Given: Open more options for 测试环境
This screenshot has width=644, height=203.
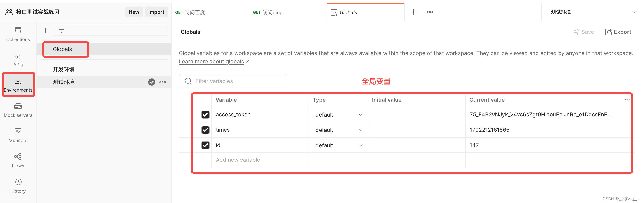Looking at the screenshot, I should point(163,82).
